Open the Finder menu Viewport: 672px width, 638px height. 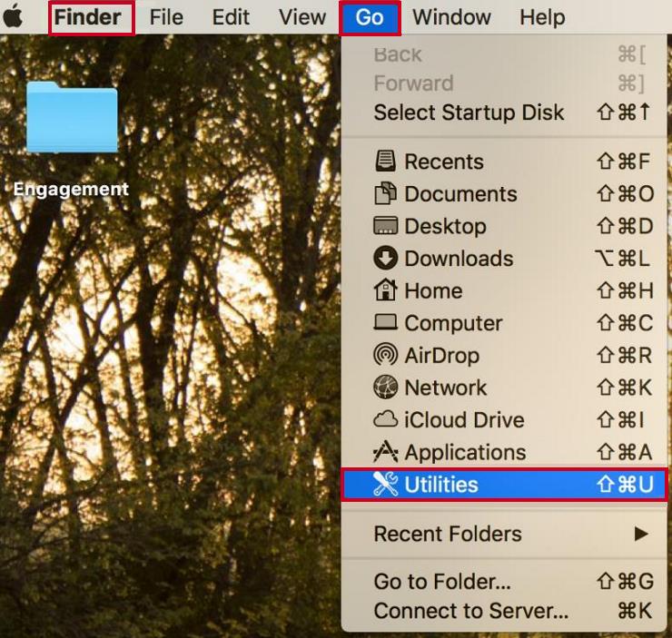88,17
